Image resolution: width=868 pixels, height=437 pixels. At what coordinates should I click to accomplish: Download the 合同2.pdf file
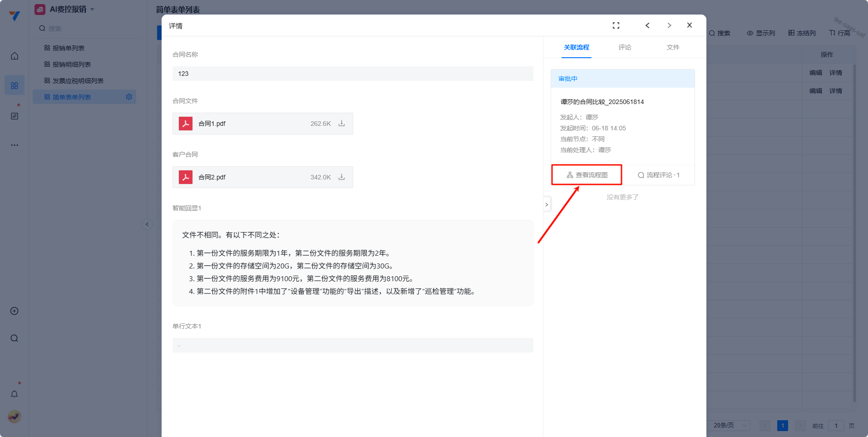point(341,177)
